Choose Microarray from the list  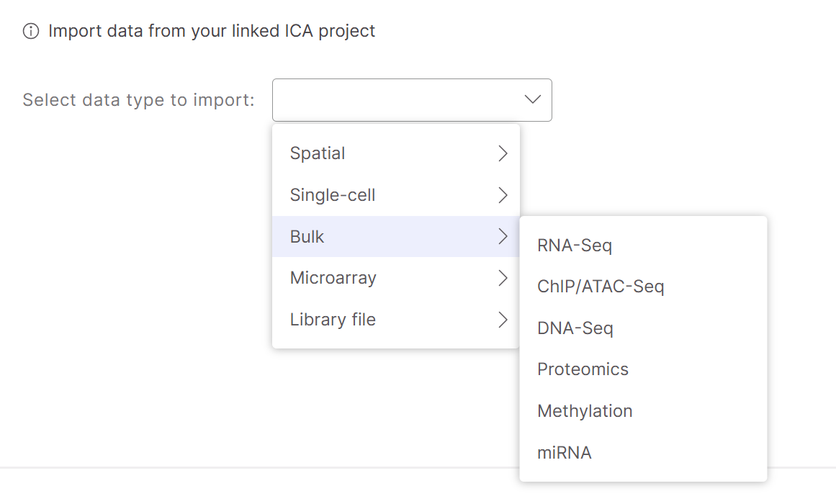(333, 278)
